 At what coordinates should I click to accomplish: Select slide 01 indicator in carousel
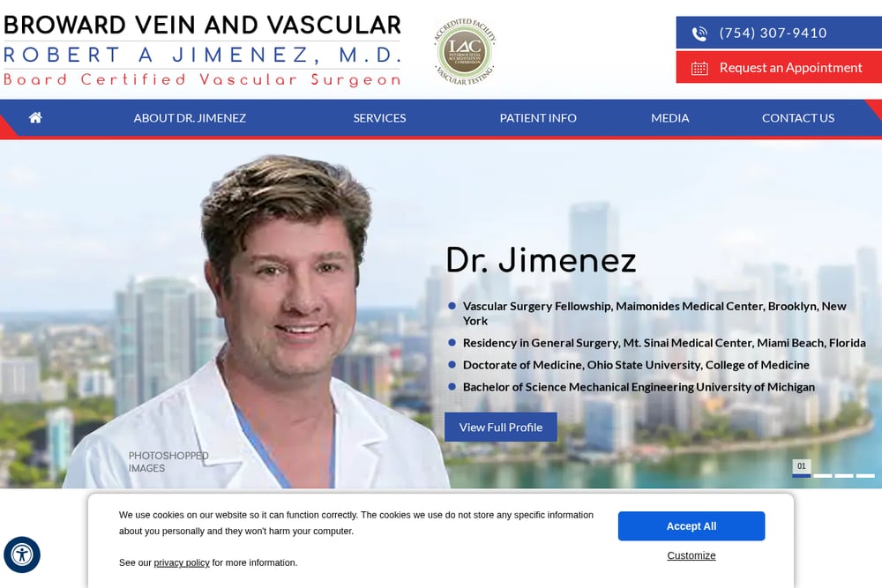(802, 469)
